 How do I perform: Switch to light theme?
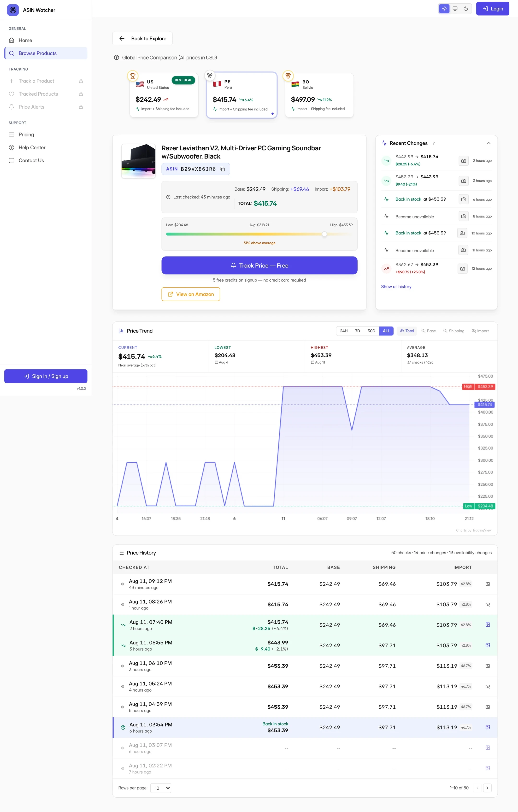point(444,9)
